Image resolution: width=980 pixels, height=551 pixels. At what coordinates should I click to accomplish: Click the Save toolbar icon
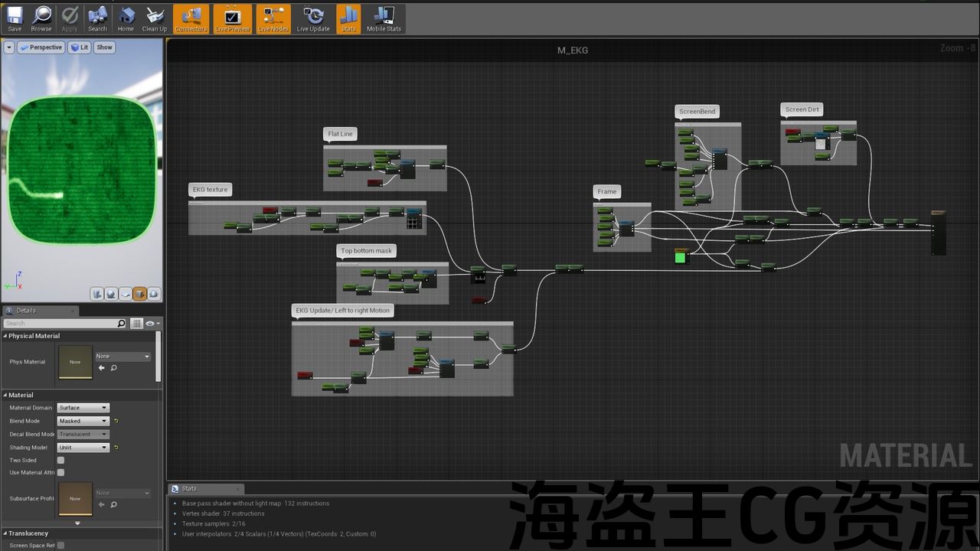[15, 19]
